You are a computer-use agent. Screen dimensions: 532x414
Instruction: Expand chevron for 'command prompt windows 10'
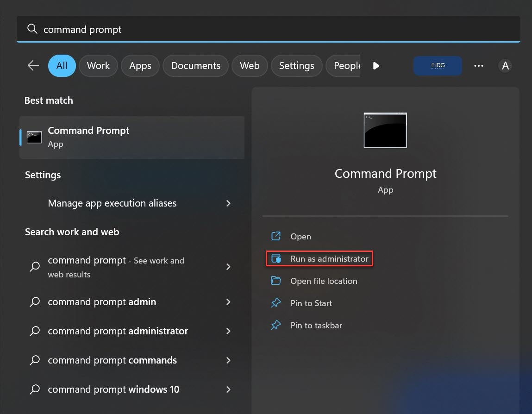228,389
